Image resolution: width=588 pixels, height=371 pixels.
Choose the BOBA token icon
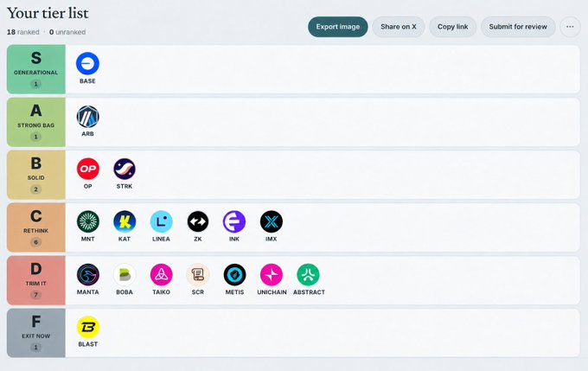point(125,275)
